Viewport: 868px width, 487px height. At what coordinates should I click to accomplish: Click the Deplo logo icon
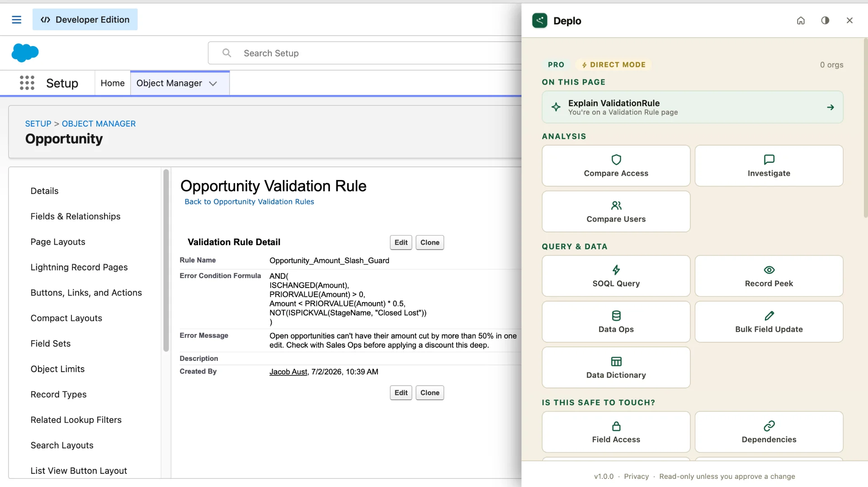(540, 21)
